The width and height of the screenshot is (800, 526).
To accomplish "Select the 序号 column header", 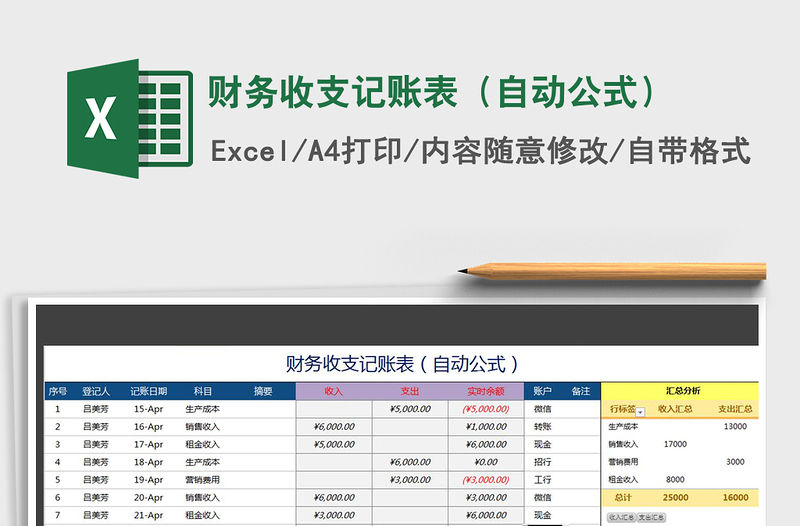I will pos(57,391).
